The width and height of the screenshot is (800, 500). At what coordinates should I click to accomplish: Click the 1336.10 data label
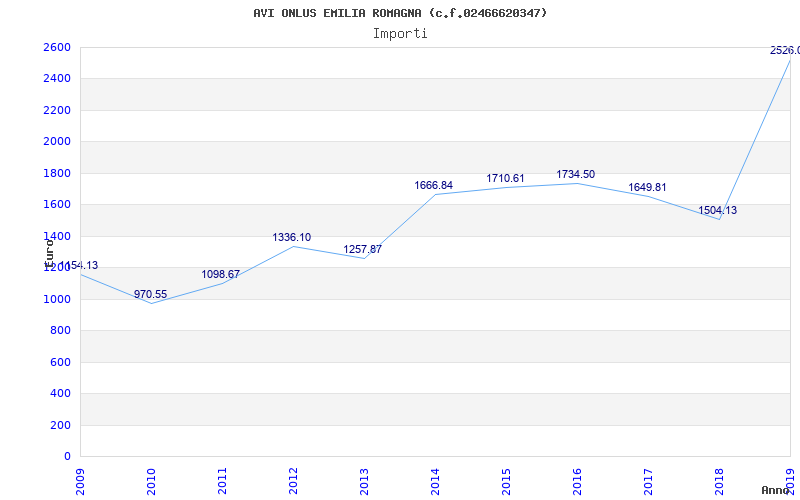(x=291, y=237)
